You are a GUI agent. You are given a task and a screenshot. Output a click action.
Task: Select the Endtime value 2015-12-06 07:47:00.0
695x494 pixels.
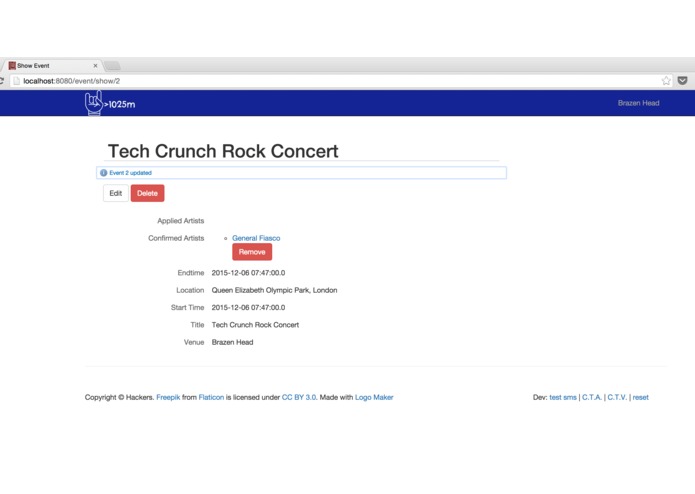pos(248,272)
